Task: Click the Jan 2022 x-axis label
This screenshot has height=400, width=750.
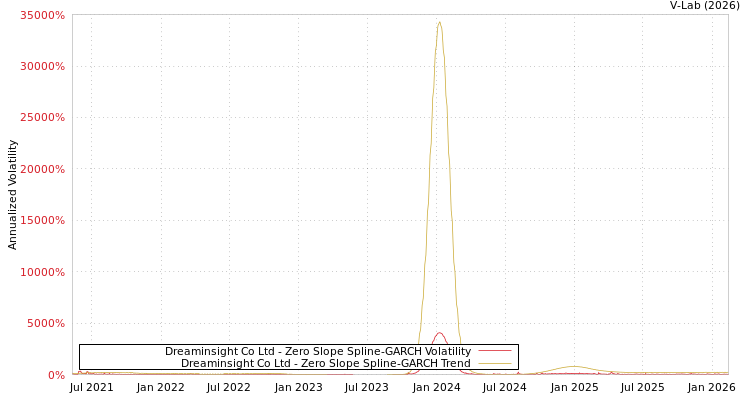Action: pos(161,388)
